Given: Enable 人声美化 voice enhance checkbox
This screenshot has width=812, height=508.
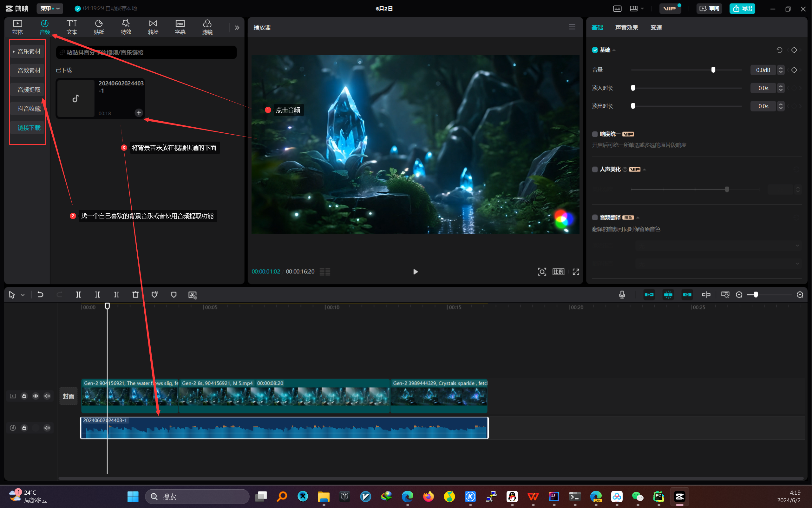Looking at the screenshot, I should click(x=595, y=169).
